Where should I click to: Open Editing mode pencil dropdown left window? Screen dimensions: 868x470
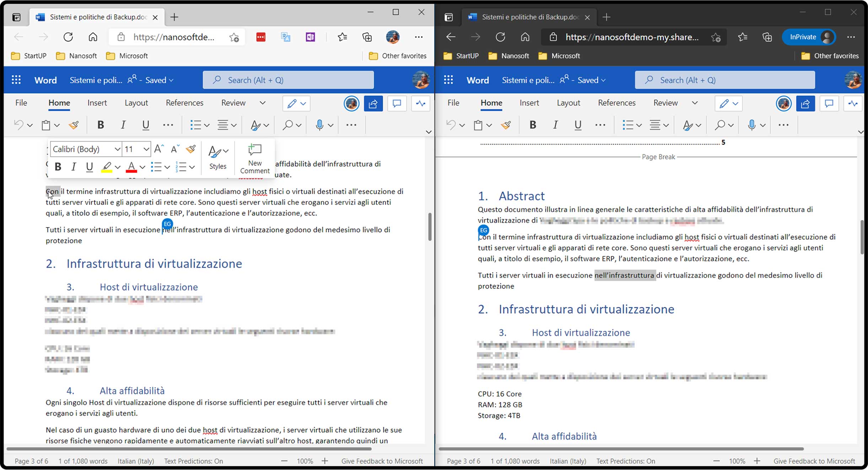tap(296, 104)
